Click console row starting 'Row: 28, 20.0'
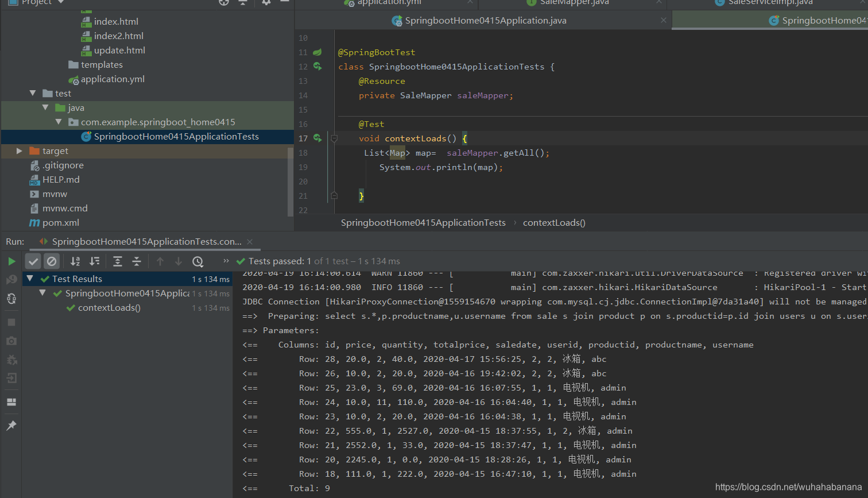The image size is (868, 498). pos(424,359)
